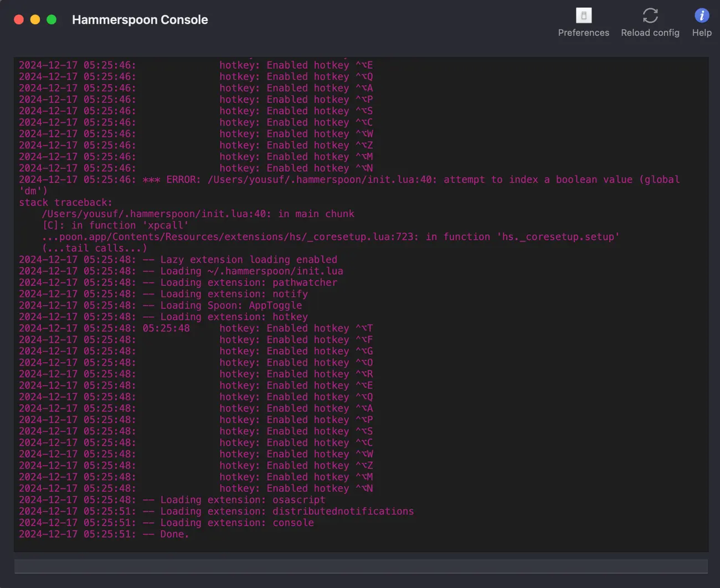
Task: Click the final '-- Done.' log line
Action: 104,534
